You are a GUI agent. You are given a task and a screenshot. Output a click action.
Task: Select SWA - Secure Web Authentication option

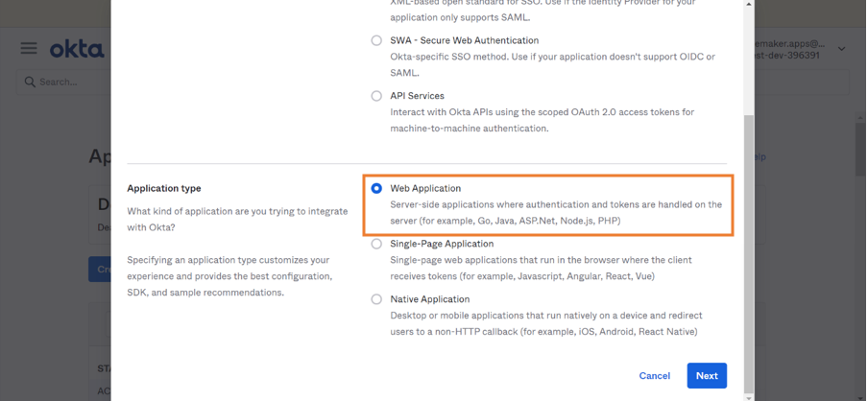coord(376,41)
